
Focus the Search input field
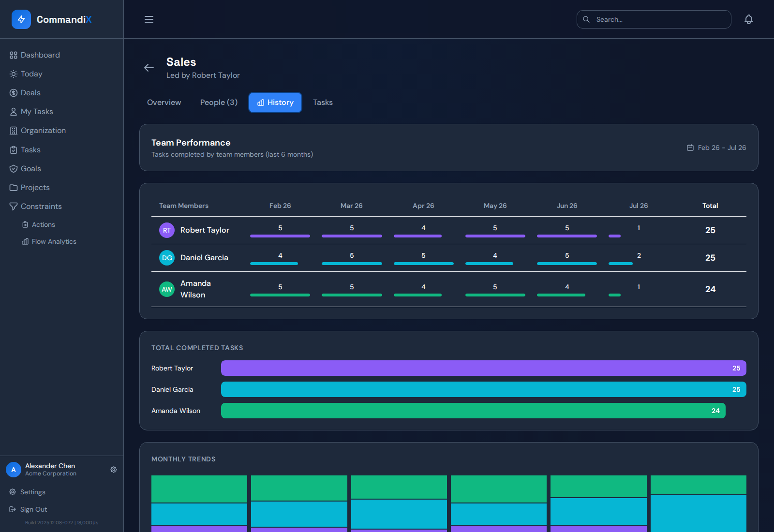654,19
